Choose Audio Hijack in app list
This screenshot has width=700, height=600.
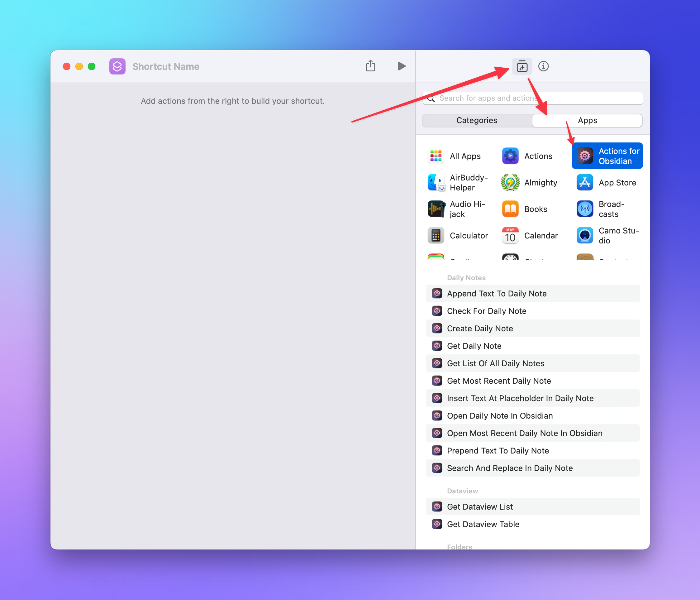457,209
